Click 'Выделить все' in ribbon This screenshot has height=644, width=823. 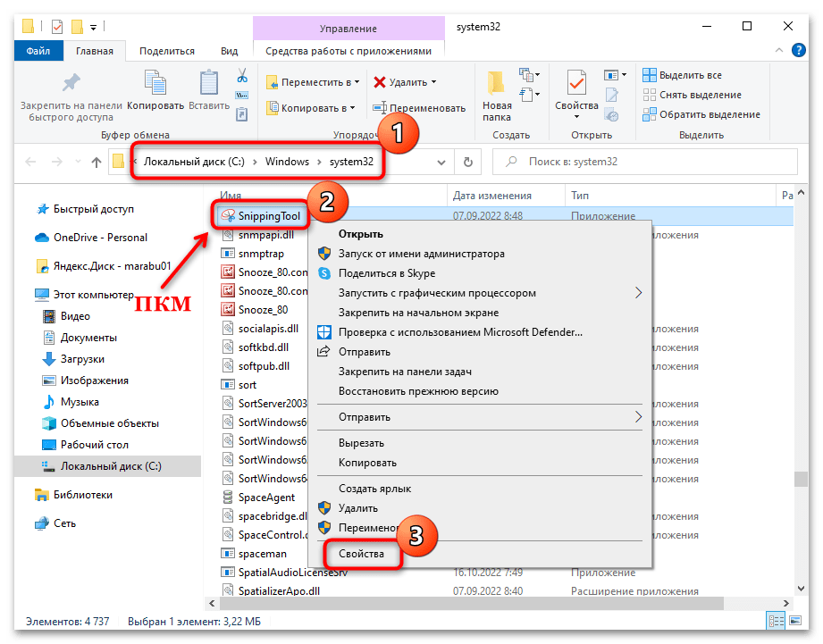coord(690,75)
